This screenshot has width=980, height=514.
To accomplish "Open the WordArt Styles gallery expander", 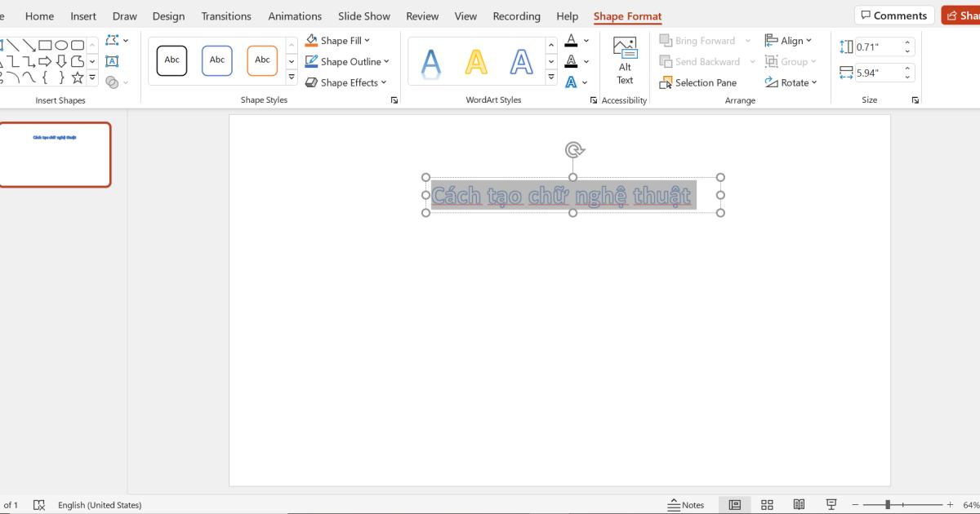I will click(550, 78).
